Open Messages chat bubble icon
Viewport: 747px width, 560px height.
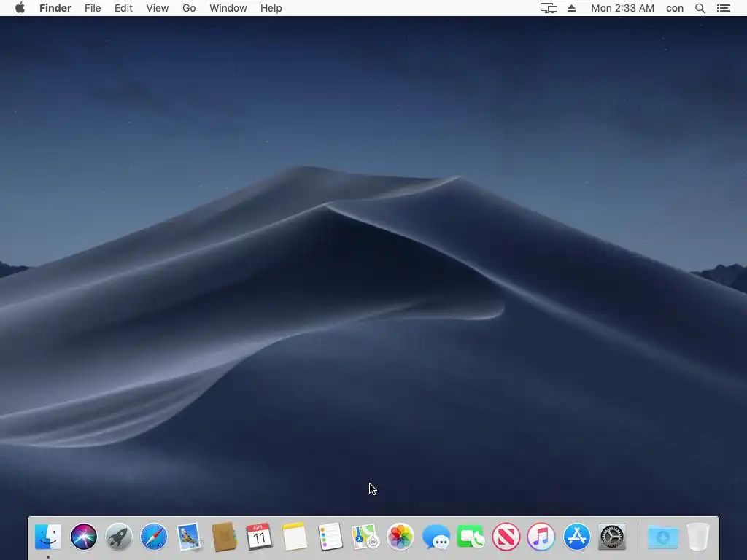coord(436,537)
